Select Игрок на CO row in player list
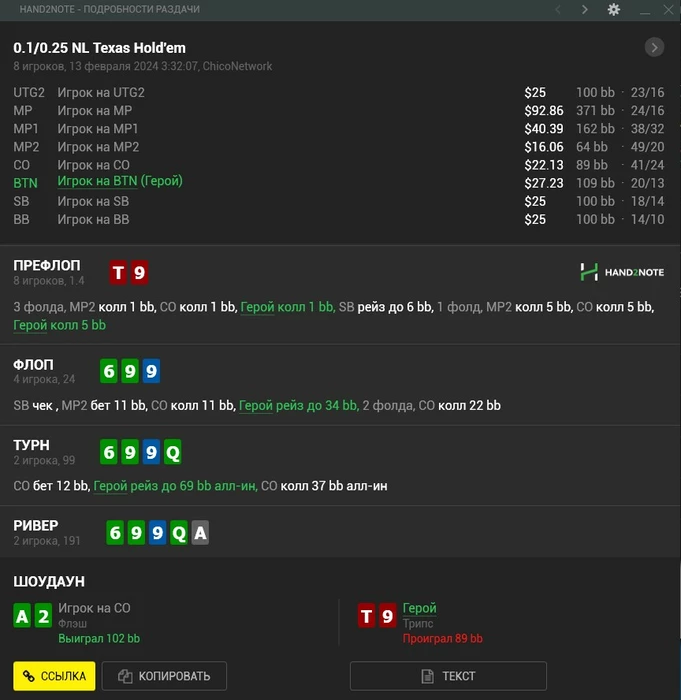 click(338, 165)
